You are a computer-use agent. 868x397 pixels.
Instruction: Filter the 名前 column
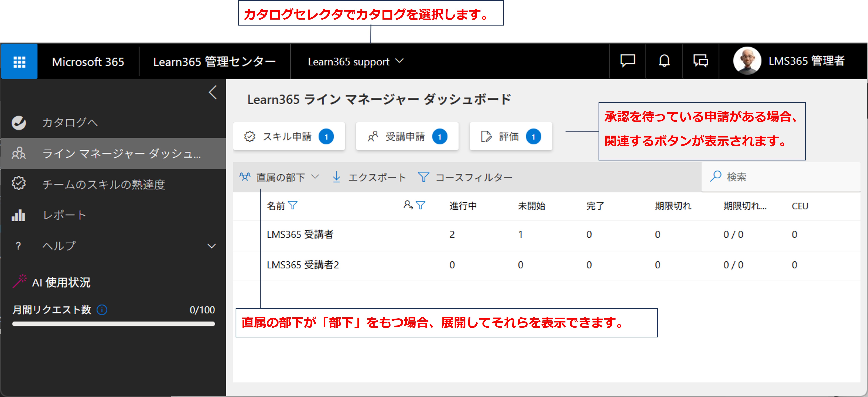[x=293, y=205]
